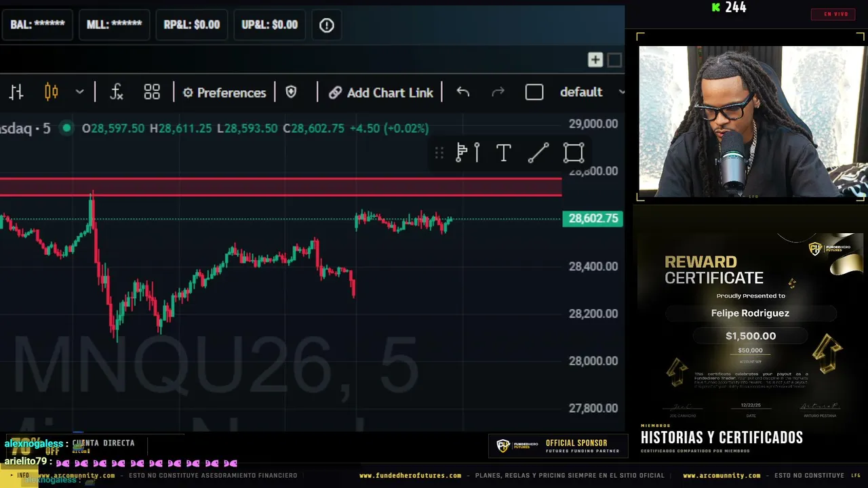Click the 28,200.00 price axis label

(x=593, y=313)
